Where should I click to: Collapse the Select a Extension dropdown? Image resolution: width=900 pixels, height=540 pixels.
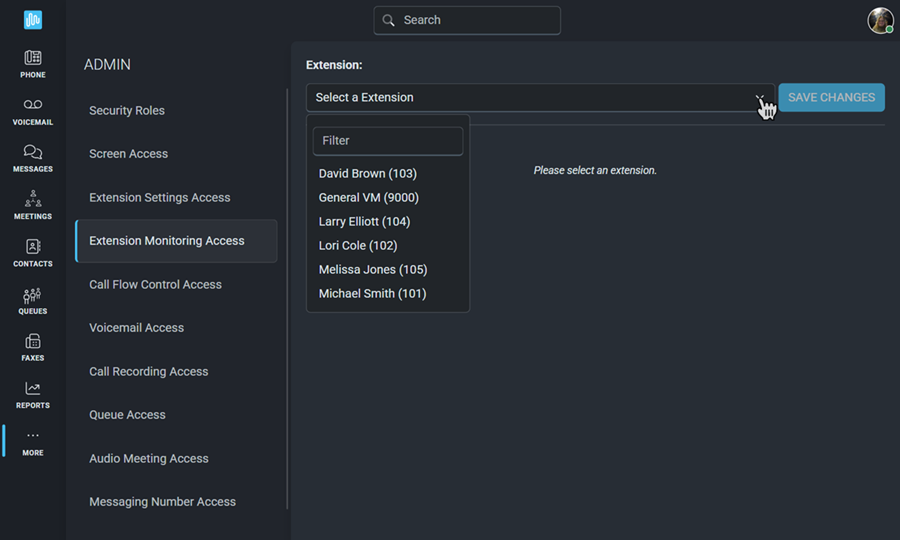coord(541,98)
